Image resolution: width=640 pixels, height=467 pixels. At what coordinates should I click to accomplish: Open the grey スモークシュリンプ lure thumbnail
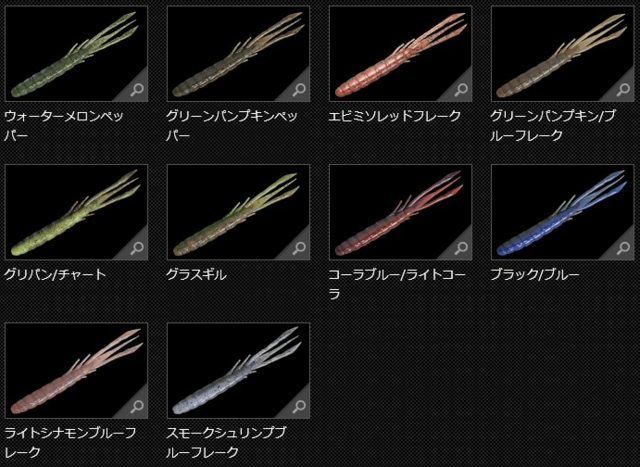(x=238, y=370)
